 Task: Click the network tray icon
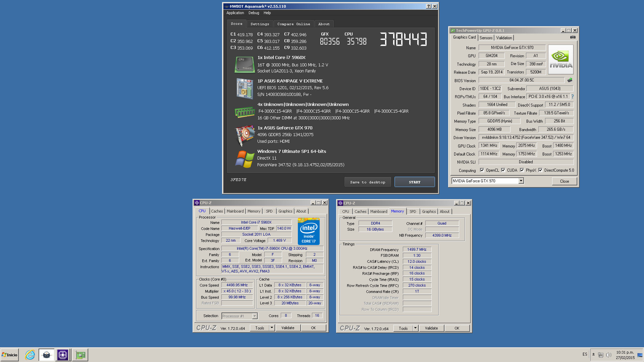pos(600,355)
